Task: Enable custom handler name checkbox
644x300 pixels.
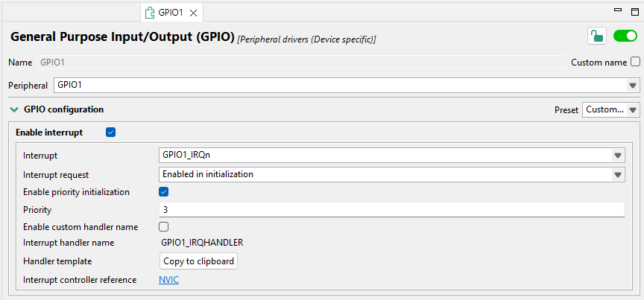Action: 164,226
